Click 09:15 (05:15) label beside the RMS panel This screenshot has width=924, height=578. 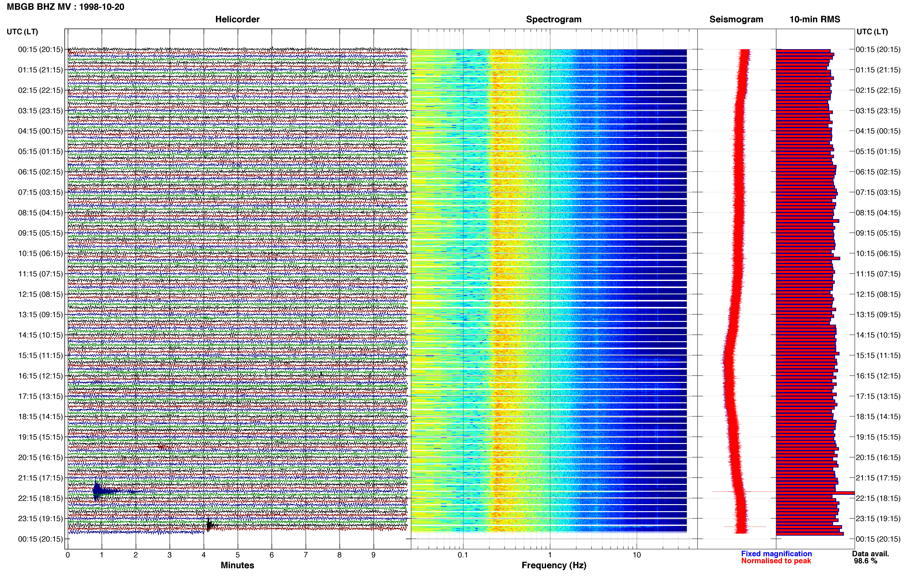click(878, 233)
